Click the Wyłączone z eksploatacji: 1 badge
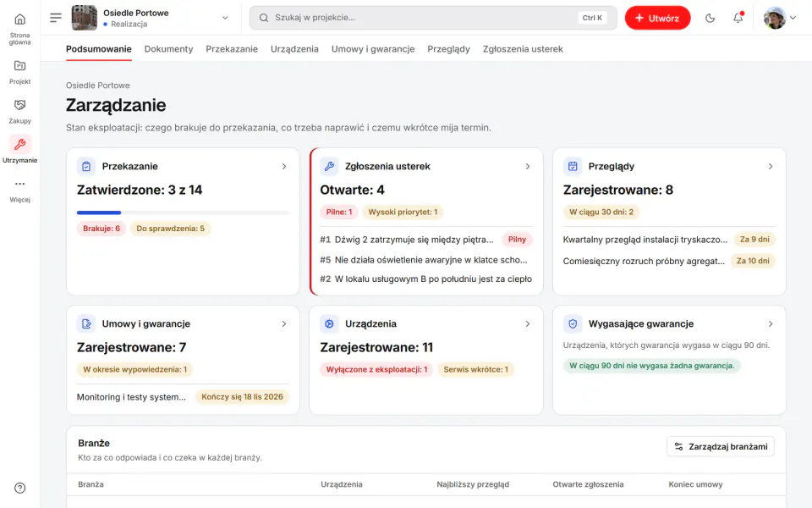The height and width of the screenshot is (508, 812). [377, 370]
